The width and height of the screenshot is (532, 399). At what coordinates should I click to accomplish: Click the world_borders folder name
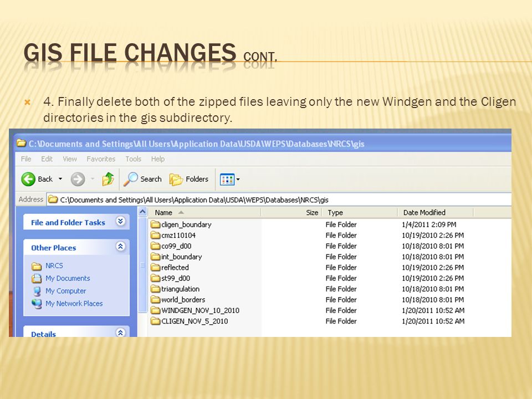pyautogui.click(x=183, y=300)
